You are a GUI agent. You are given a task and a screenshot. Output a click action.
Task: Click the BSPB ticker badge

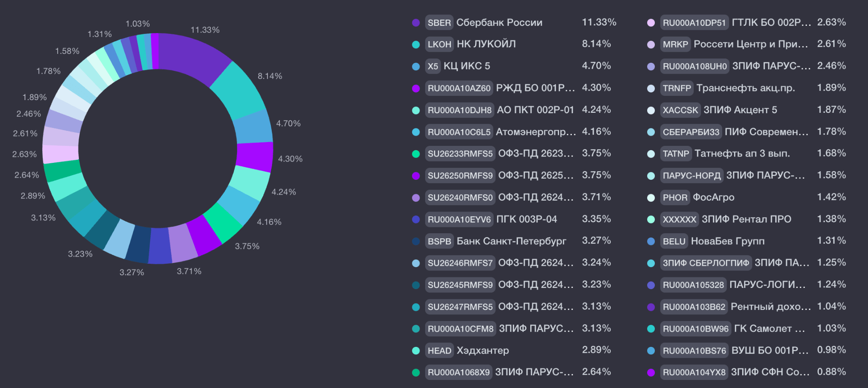(x=439, y=241)
